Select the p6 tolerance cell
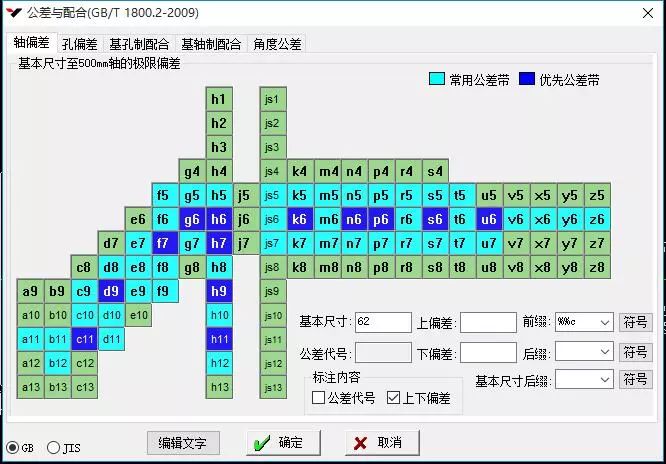The width and height of the screenshot is (666, 464). click(381, 219)
